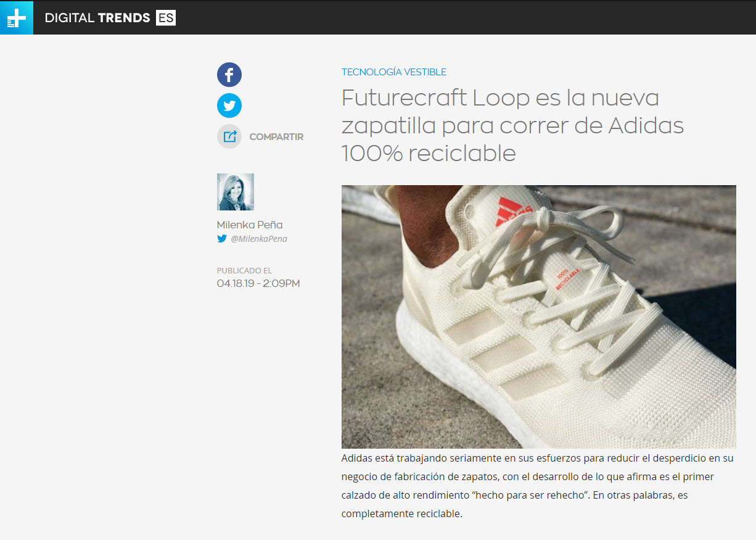Select the ES language badge

pyautogui.click(x=166, y=18)
